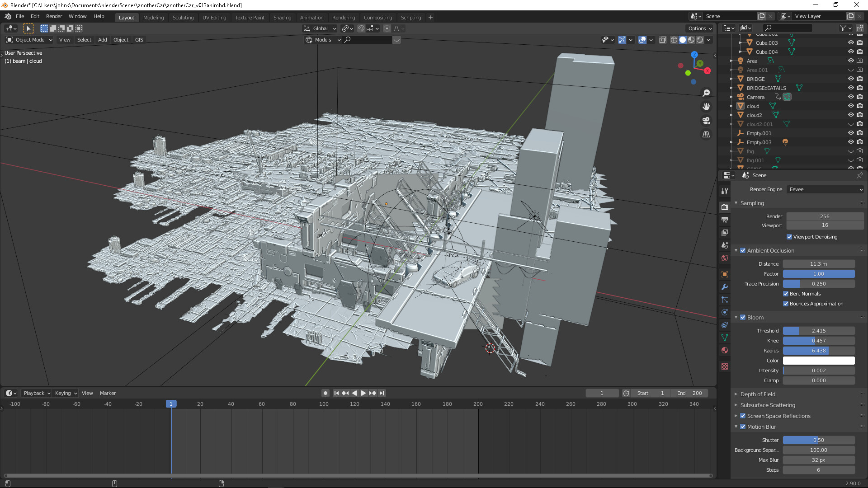Click the Options button in header
Image resolution: width=868 pixels, height=488 pixels.
(699, 28)
